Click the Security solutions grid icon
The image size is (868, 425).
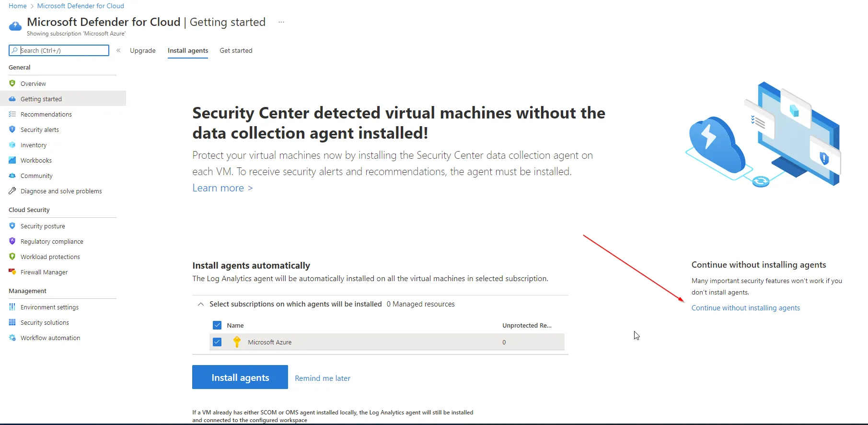12,322
